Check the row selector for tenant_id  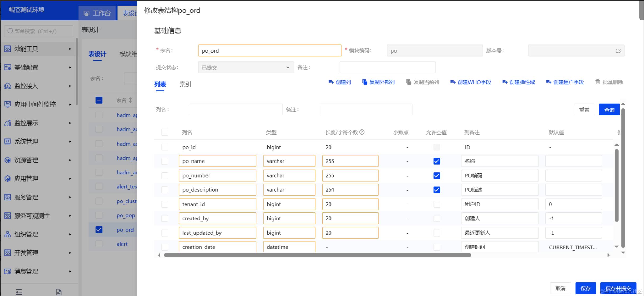point(165,204)
